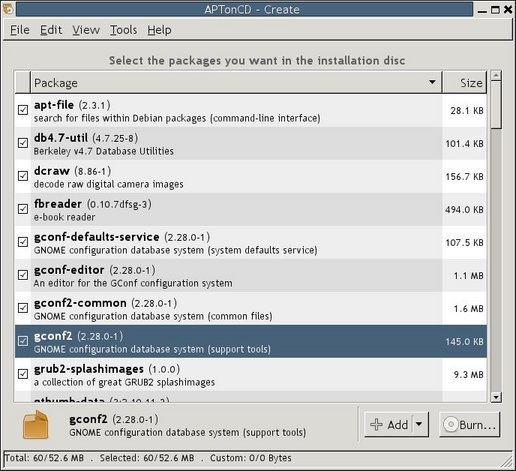Click the 156.7 KB size cell
Image resolution: width=516 pixels, height=471 pixels.
tap(464, 177)
